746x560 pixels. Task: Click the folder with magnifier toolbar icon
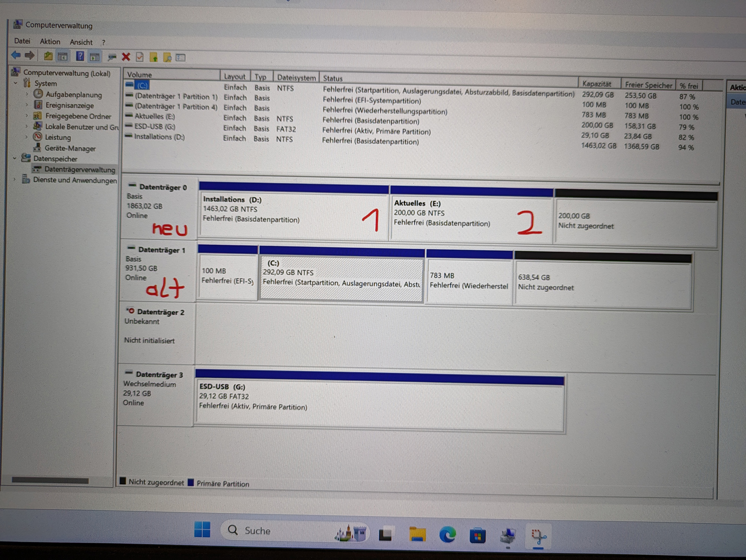tap(167, 57)
